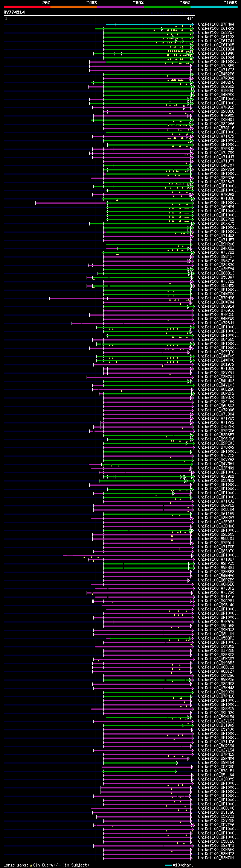Screen dimensions: 241x868
Task: Select hit label UniRef100_C6T133
Action: pyautogui.click(x=216, y=37)
